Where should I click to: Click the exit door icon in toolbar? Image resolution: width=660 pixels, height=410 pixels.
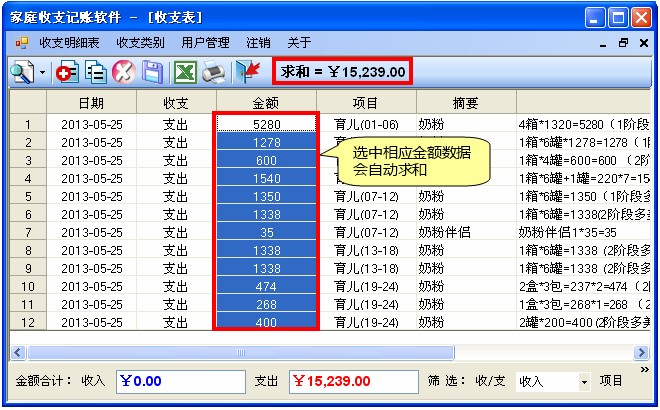coord(248,72)
